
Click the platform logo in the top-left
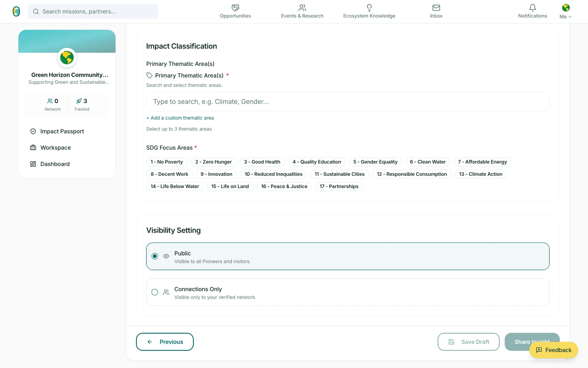[x=16, y=11]
